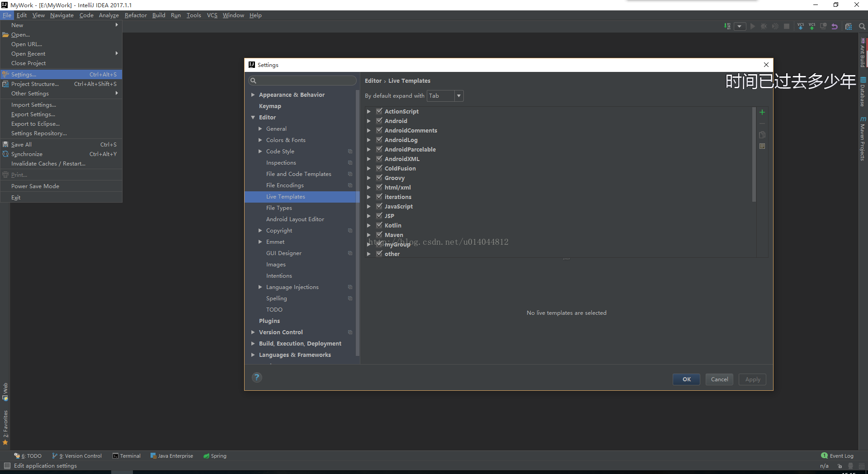Toggle the other template group checkbox
The image size is (868, 474).
point(379,254)
